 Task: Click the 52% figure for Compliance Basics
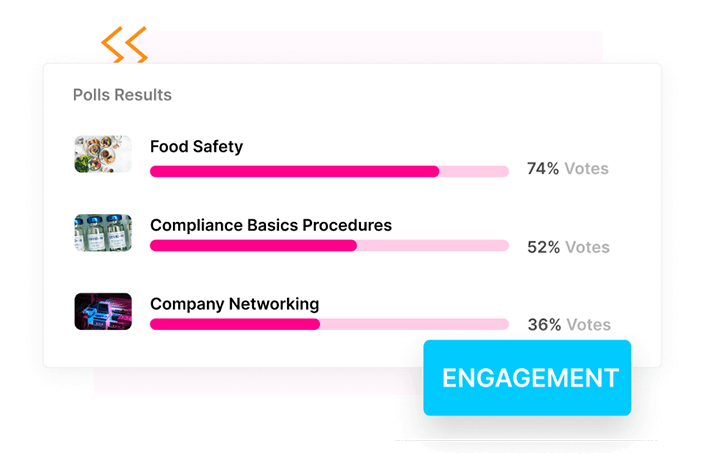coord(543,247)
